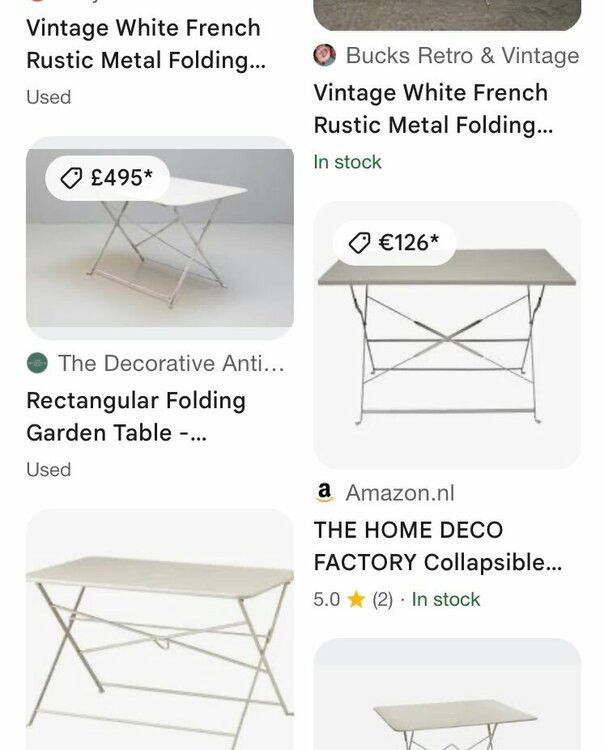
Task: Tap The Decorative Anti... seller logo icon
Action: click(37, 363)
